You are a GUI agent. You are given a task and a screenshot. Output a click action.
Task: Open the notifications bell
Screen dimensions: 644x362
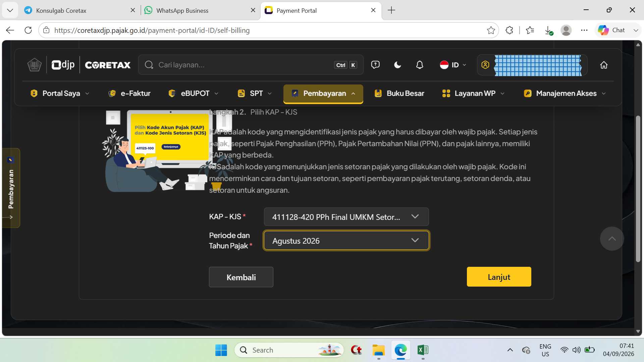point(420,65)
